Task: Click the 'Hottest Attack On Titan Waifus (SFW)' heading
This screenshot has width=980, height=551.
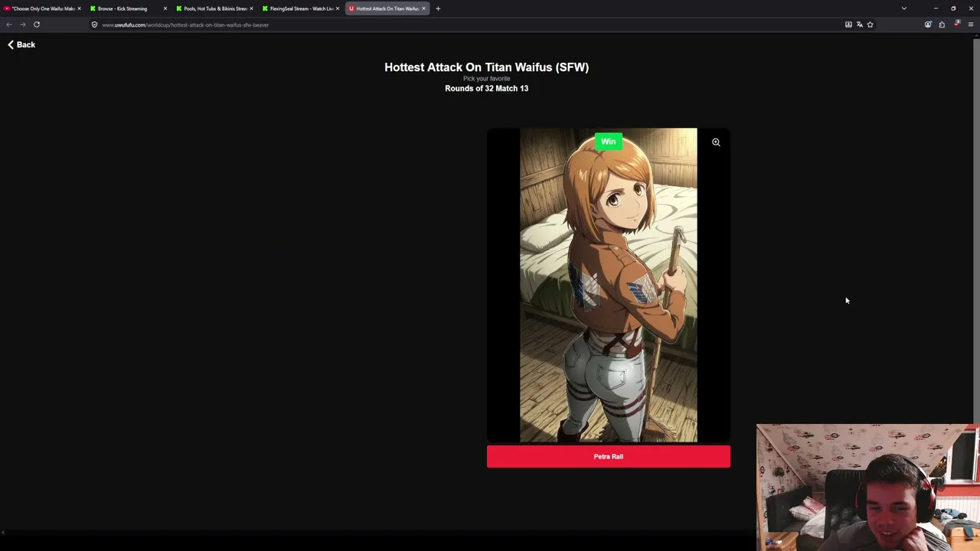Action: [487, 67]
